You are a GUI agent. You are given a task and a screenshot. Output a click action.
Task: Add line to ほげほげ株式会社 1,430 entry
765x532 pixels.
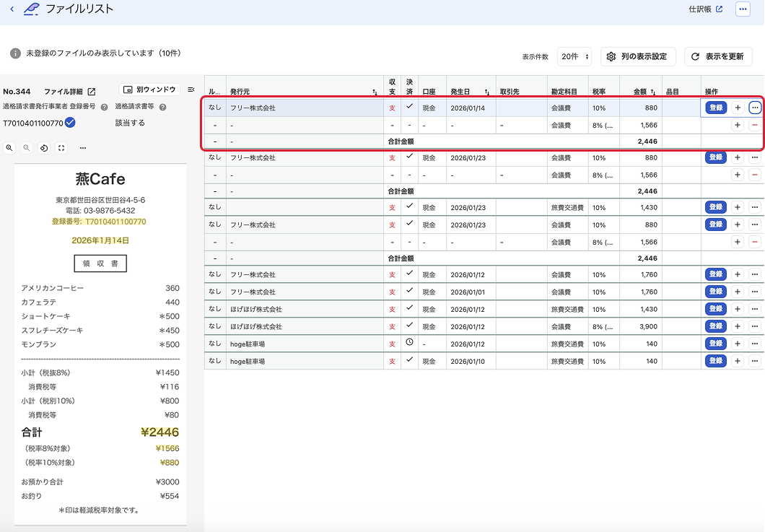(738, 309)
